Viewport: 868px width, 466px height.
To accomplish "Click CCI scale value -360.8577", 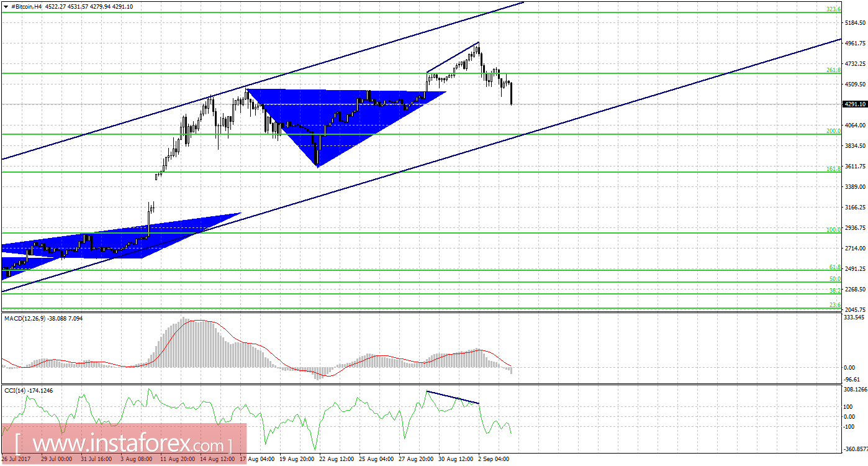I will coord(854,449).
